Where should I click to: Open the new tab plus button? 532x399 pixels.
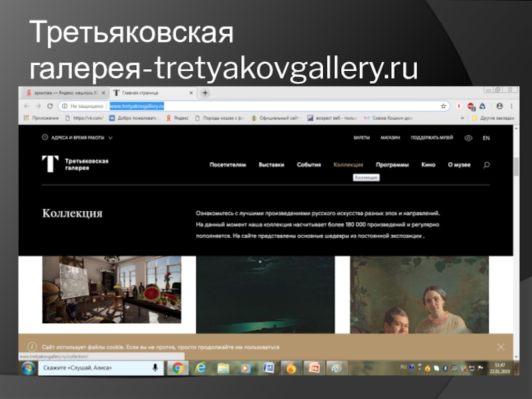(205, 93)
